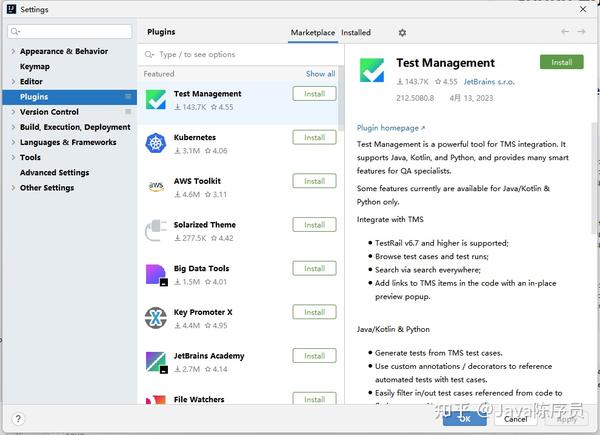Expand Appearance & Behavior
This screenshot has width=600, height=435.
pyautogui.click(x=13, y=51)
